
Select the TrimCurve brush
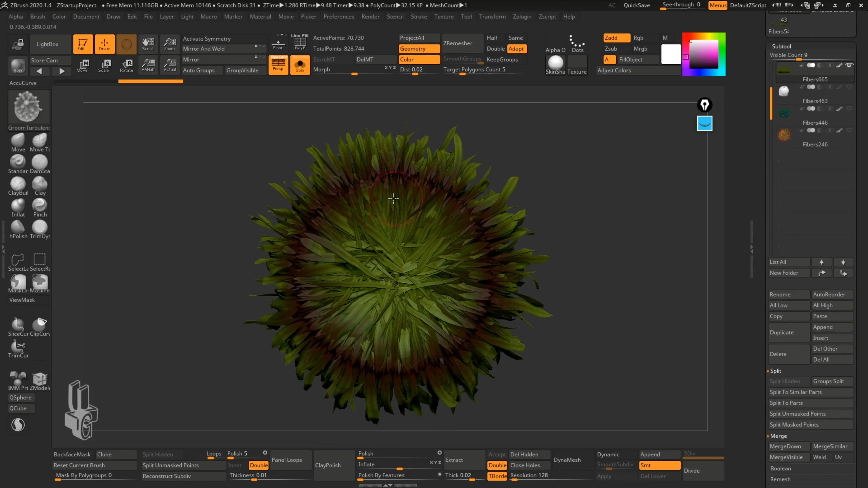click(18, 349)
